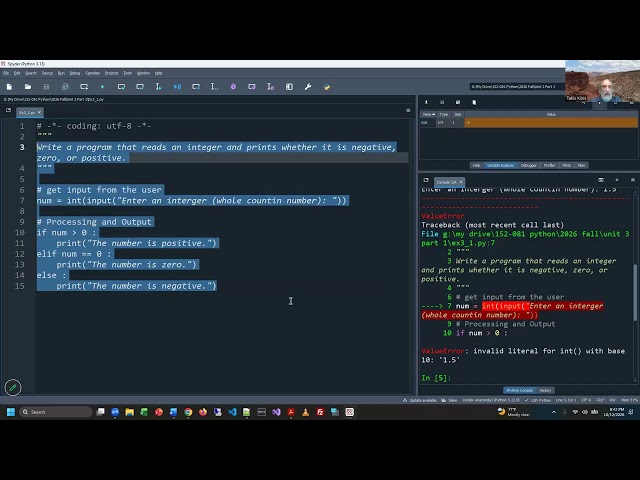Switch to Plots tab
Screen dimensions: 640x480
(566, 166)
